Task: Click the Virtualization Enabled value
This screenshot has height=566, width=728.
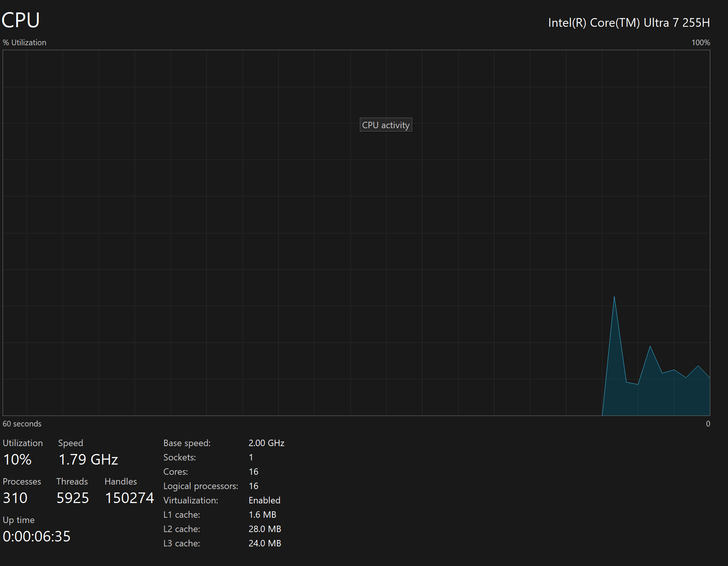Action: point(264,500)
